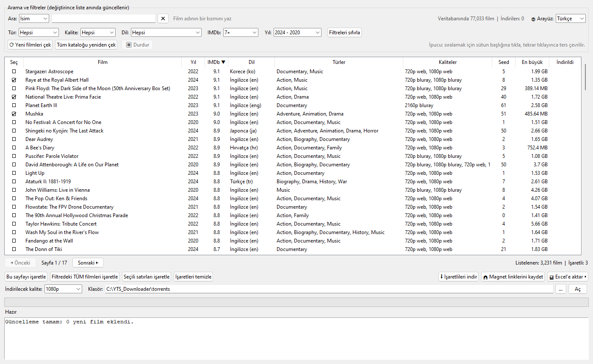Click Filtreleri sıfırla button
593x364 pixels.
tap(344, 32)
